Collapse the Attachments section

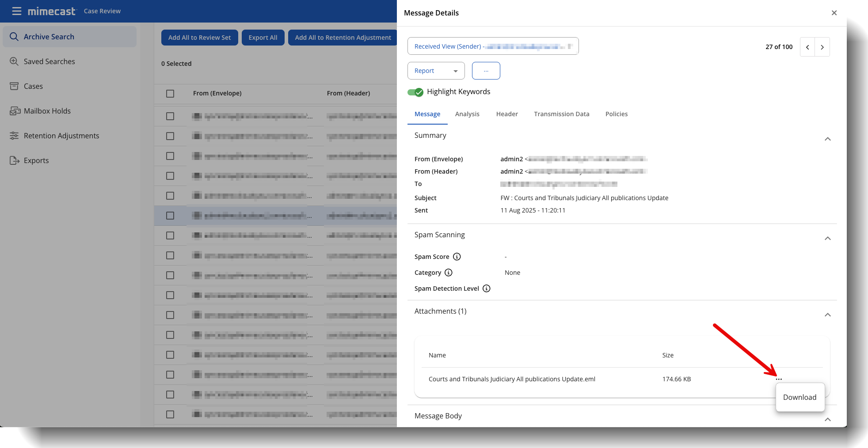pyautogui.click(x=827, y=315)
